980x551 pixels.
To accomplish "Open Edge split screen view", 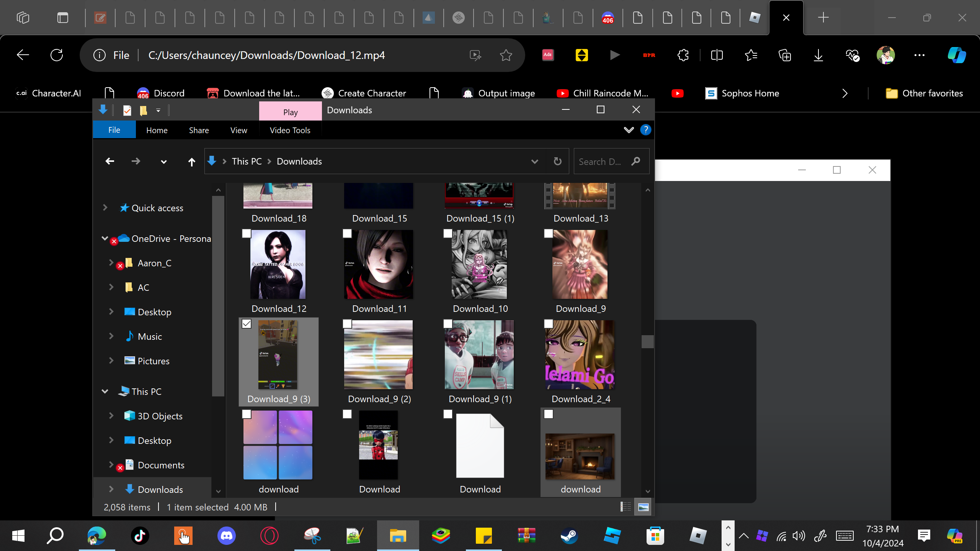I will 717,55.
